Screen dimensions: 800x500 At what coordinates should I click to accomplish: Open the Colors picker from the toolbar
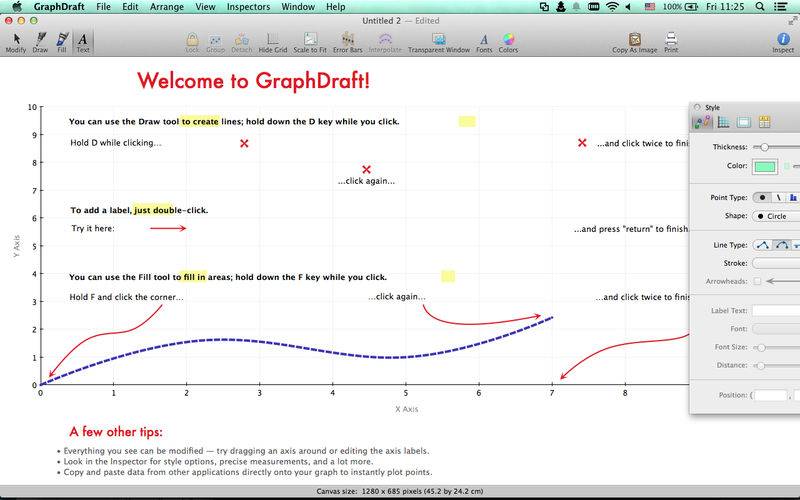[508, 43]
